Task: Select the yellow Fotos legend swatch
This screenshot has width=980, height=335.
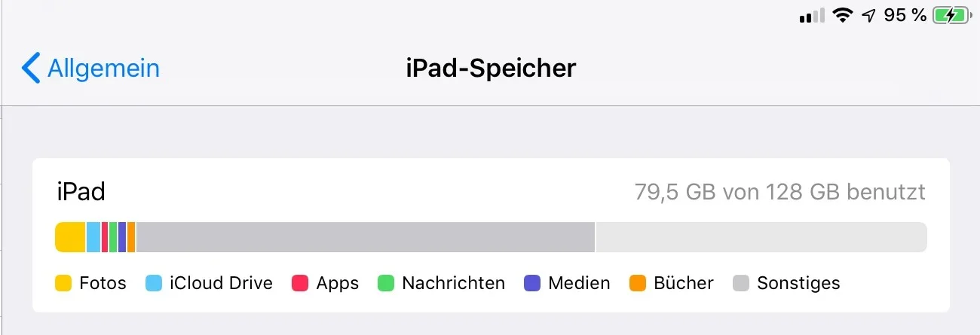Action: tap(63, 284)
